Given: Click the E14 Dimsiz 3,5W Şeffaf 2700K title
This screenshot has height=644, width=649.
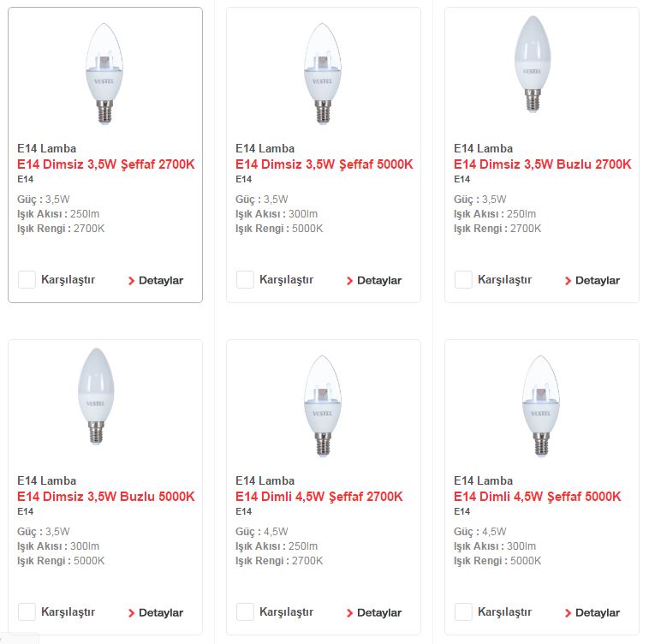Looking at the screenshot, I should (106, 164).
